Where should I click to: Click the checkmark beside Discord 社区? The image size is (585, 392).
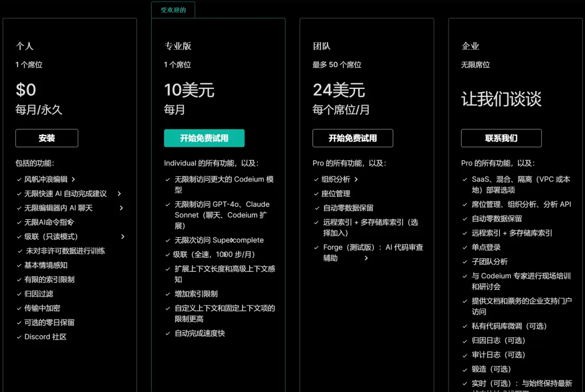click(18, 337)
